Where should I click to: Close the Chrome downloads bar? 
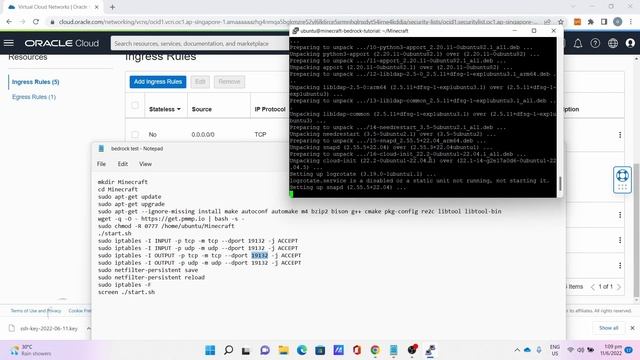coord(632,328)
